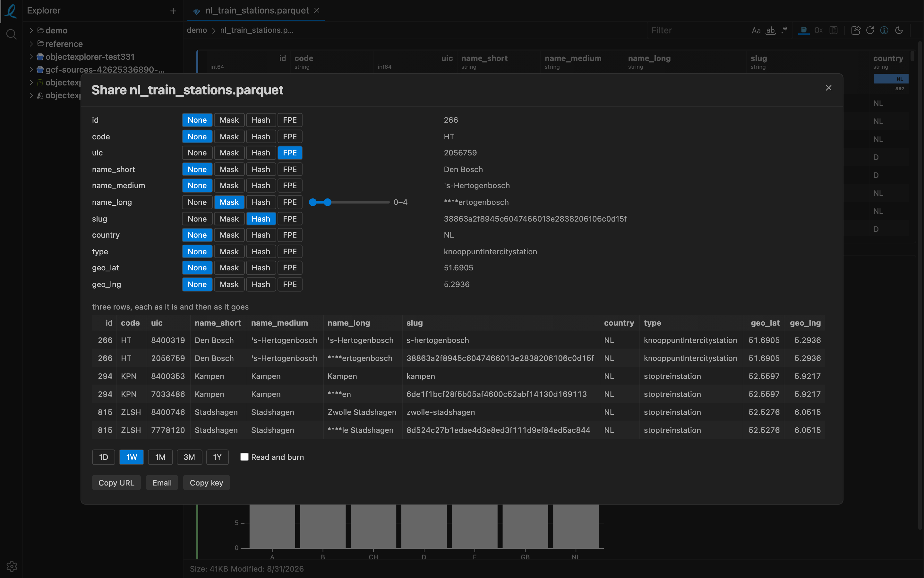Click the Copy URL button
The image size is (924, 578).
pos(116,483)
